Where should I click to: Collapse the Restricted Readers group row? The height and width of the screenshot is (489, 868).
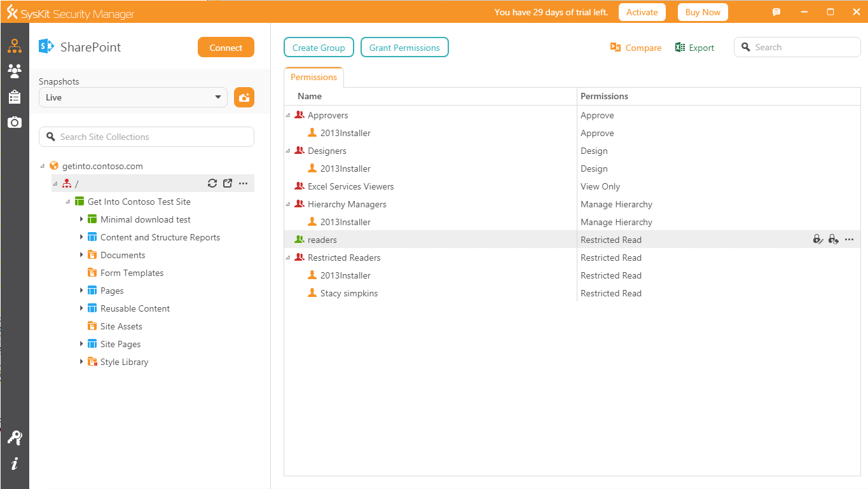click(x=288, y=258)
